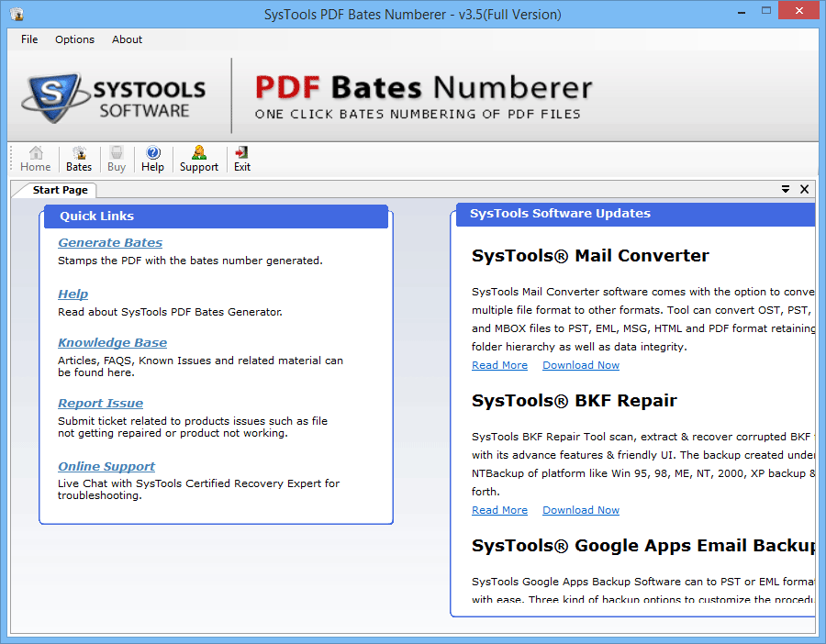Open the Knowledge Base link
Image resolution: width=826 pixels, height=644 pixels.
click(x=112, y=343)
